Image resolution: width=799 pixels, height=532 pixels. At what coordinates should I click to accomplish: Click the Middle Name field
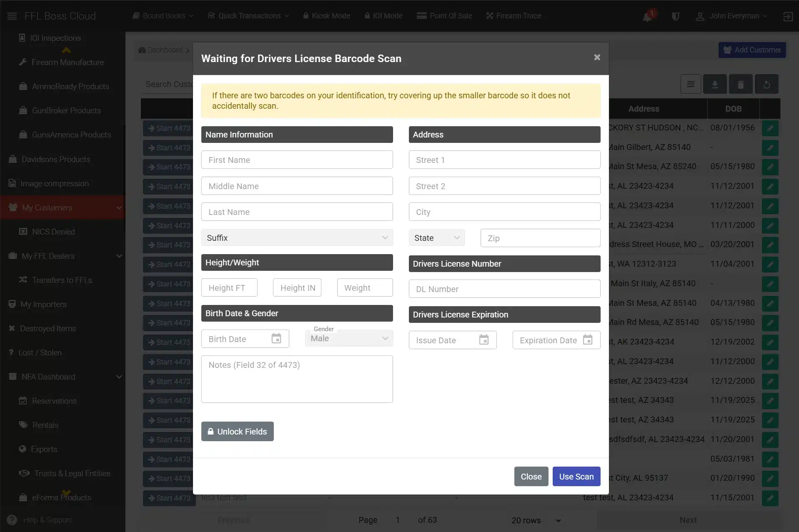297,186
